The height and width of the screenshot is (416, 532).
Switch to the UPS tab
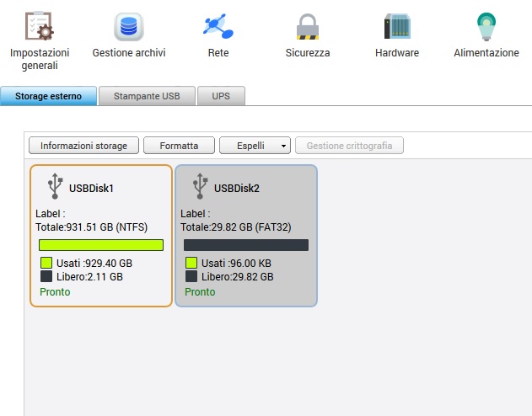(221, 96)
